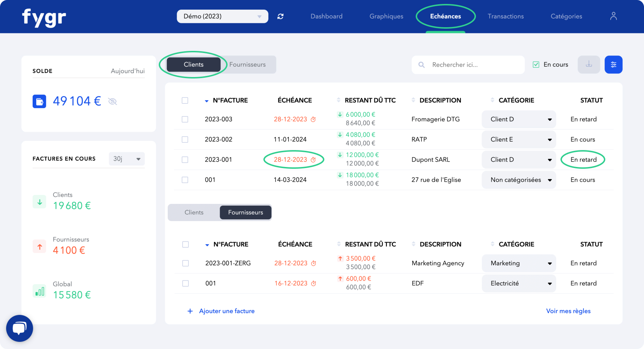Click the search magnifier icon
The width and height of the screenshot is (644, 349).
(x=421, y=65)
